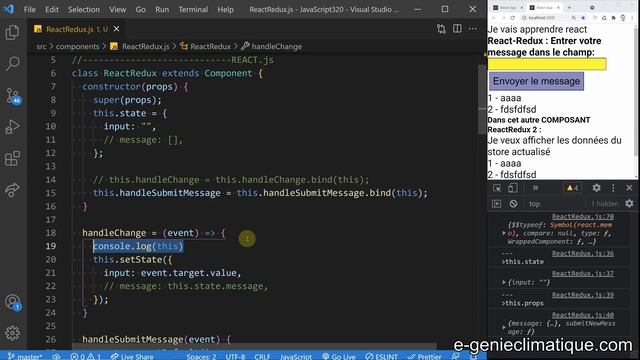This screenshot has height=360, width=640.
Task: Click the editor vertical scrollbar thumb
Action: [482, 99]
